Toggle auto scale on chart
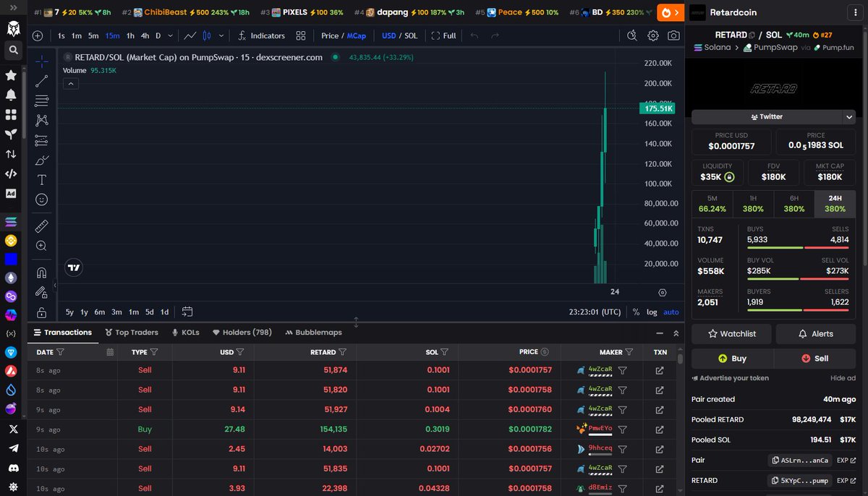The width and height of the screenshot is (868, 496). pos(671,312)
